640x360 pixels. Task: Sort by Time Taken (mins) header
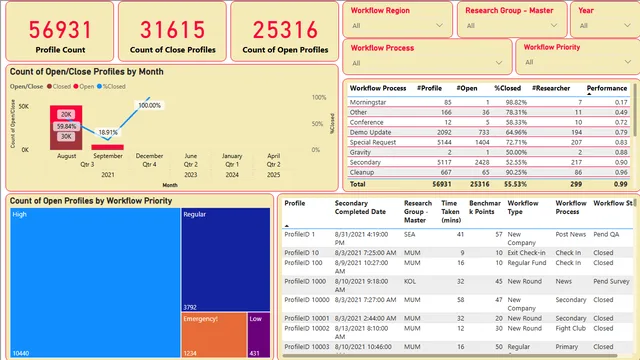[x=451, y=211]
